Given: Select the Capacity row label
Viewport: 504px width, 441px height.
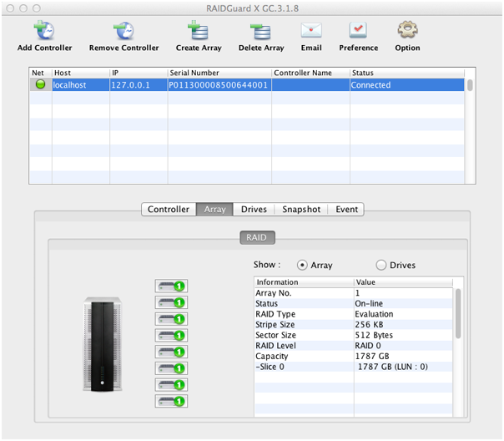Looking at the screenshot, I should pyautogui.click(x=272, y=356).
